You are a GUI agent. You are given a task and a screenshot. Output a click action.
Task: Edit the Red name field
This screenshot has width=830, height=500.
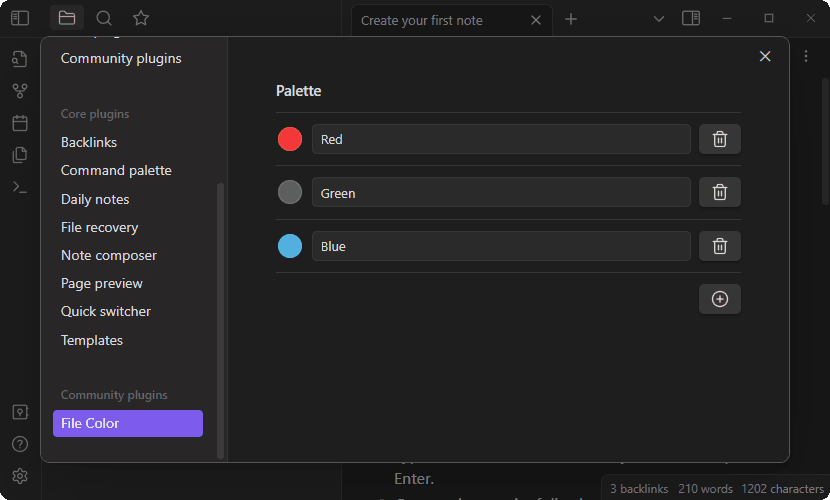point(501,139)
